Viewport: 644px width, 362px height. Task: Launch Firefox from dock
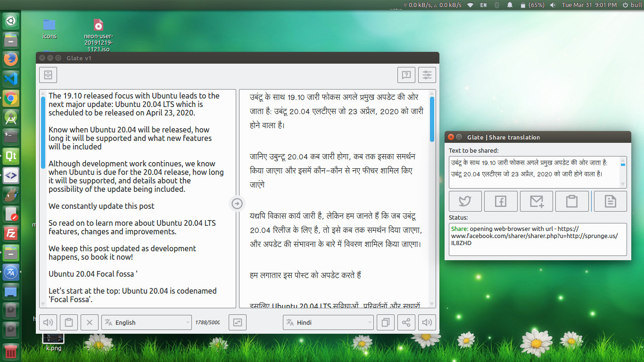coord(11,59)
